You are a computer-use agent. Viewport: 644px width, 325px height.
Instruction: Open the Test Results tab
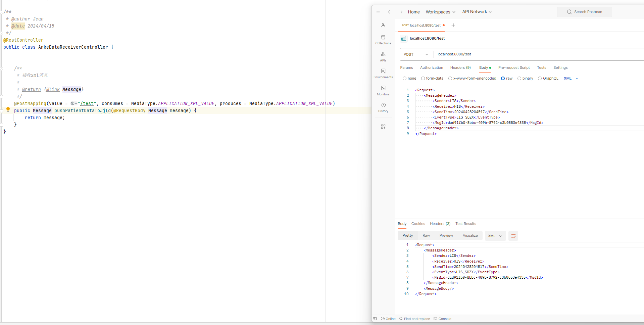[x=466, y=224]
